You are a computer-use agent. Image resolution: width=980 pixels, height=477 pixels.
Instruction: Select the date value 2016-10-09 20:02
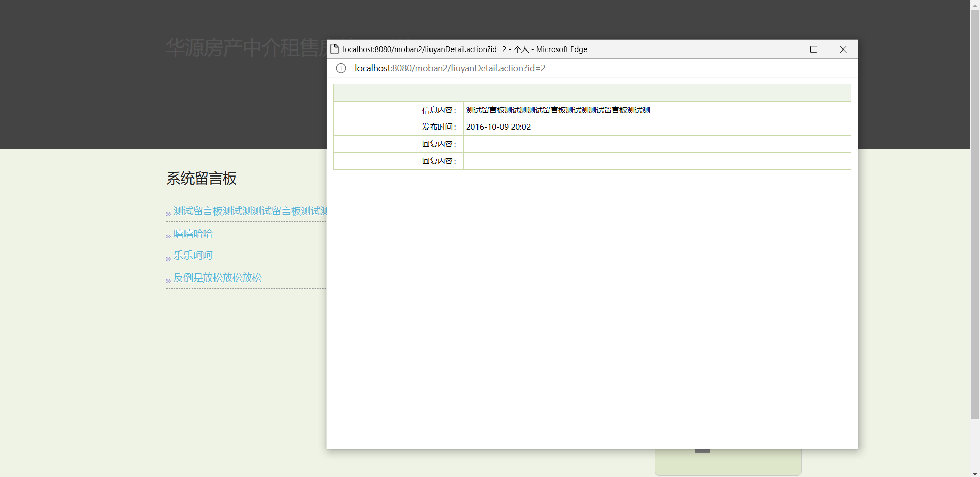coord(498,127)
